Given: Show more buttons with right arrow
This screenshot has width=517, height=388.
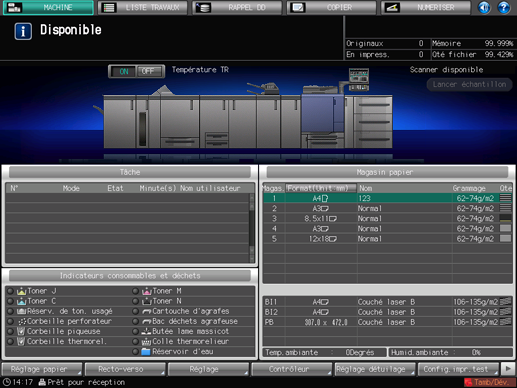Looking at the screenshot, I should 508,369.
